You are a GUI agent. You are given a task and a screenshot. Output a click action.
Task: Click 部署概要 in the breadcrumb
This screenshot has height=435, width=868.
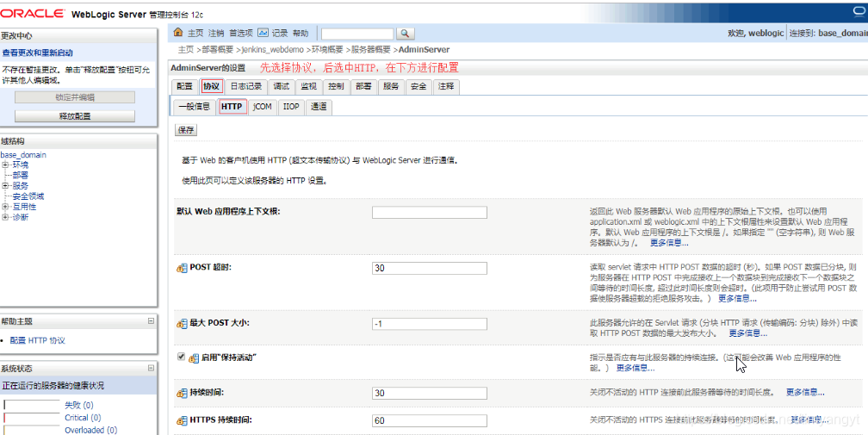[x=218, y=50]
